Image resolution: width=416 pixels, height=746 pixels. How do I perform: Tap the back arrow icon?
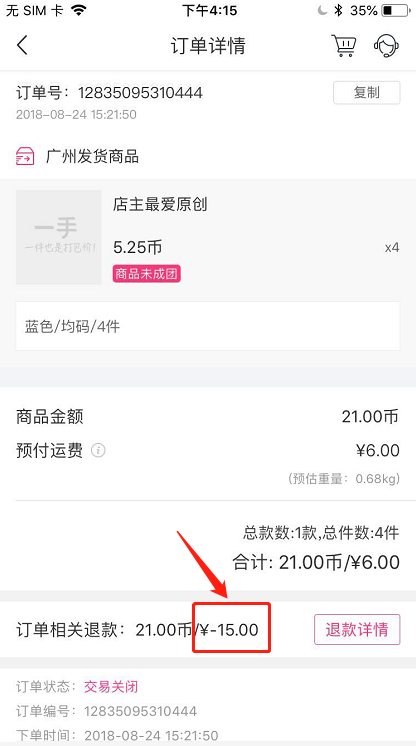[22, 46]
